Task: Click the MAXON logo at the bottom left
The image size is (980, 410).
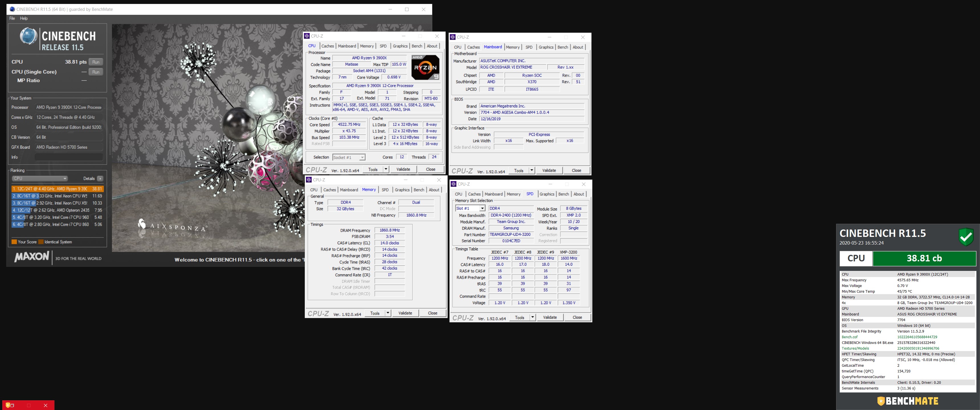Action: [32, 257]
